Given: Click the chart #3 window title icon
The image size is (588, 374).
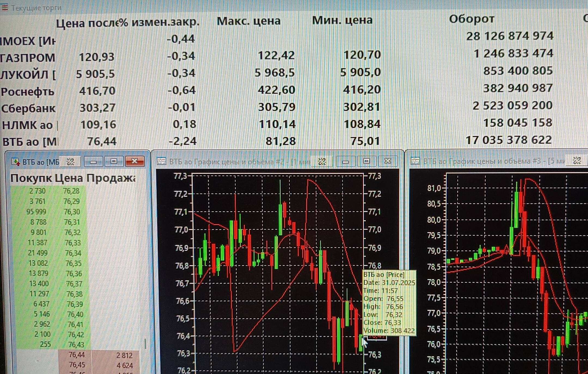Looking at the screenshot, I should pyautogui.click(x=415, y=161).
